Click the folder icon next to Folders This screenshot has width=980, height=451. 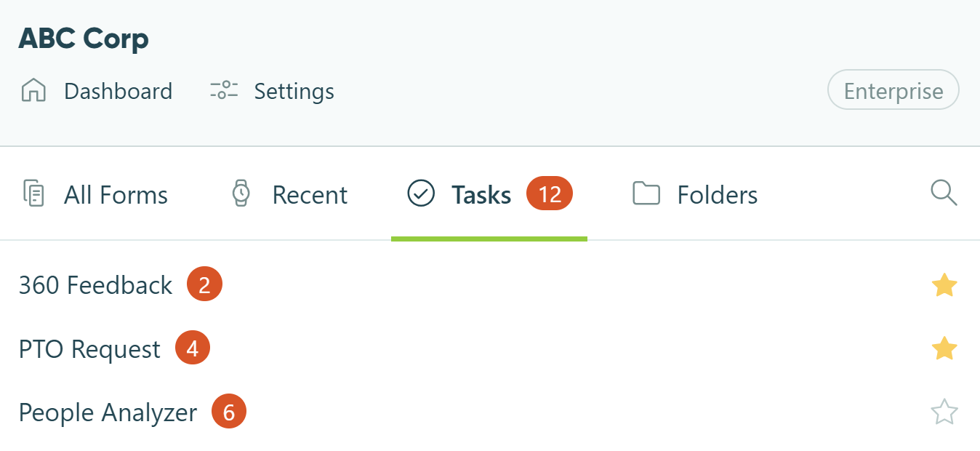click(646, 193)
